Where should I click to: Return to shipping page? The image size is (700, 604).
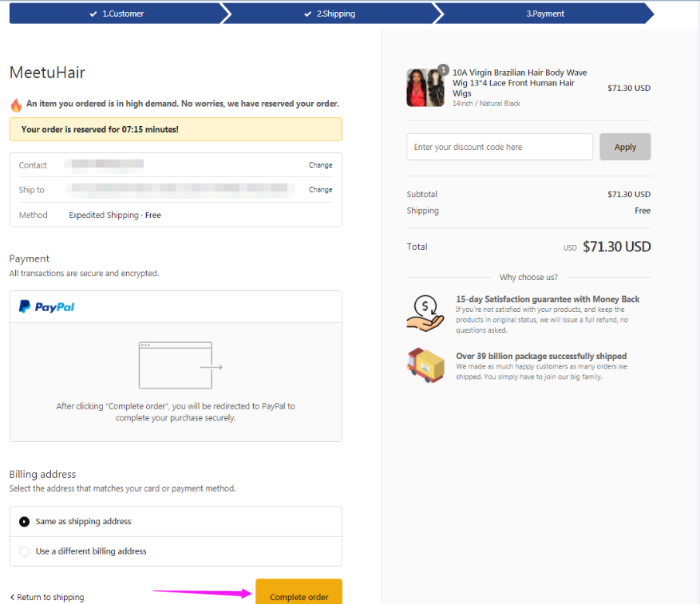[47, 597]
